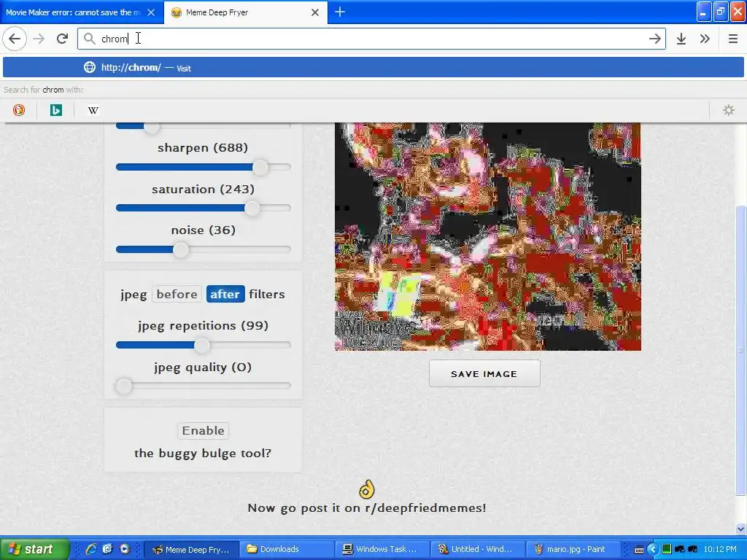Open the browser hamburger menu

[732, 39]
